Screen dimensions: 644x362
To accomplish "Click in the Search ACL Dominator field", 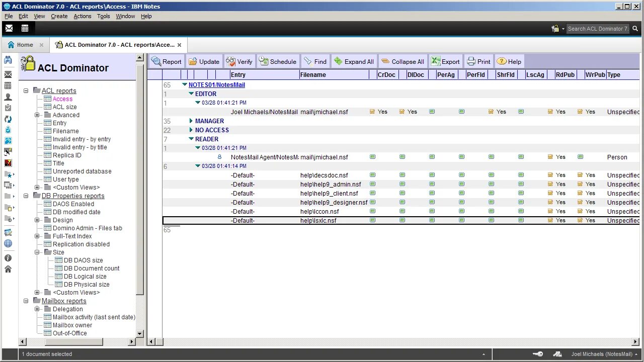I will click(598, 29).
